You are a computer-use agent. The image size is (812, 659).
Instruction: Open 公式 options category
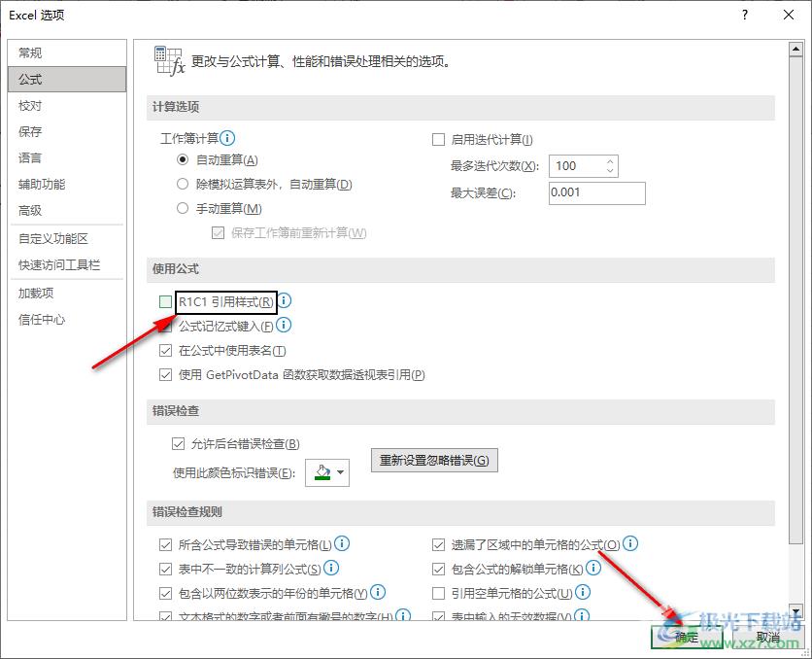[x=67, y=80]
